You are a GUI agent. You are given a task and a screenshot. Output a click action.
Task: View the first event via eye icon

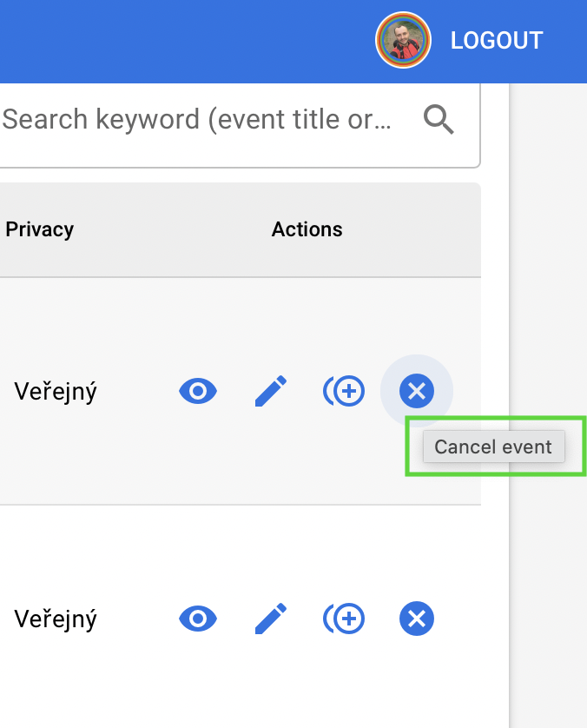coord(198,391)
